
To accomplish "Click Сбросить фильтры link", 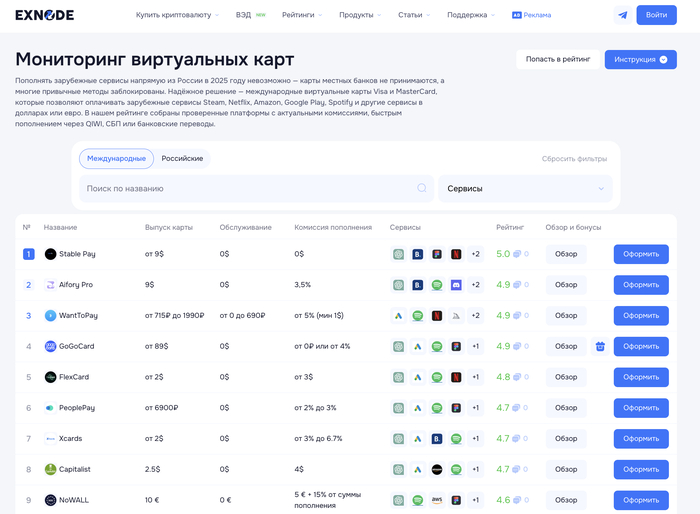I will click(x=574, y=159).
